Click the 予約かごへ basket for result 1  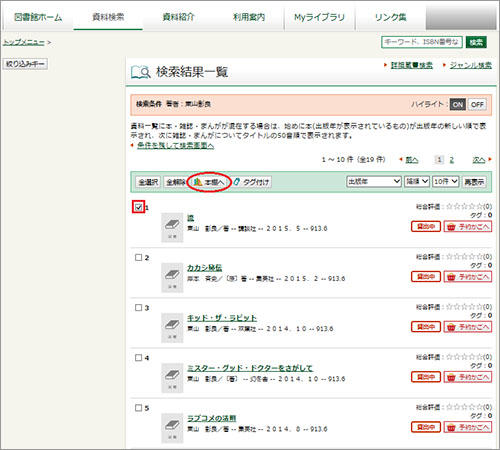coord(468,227)
